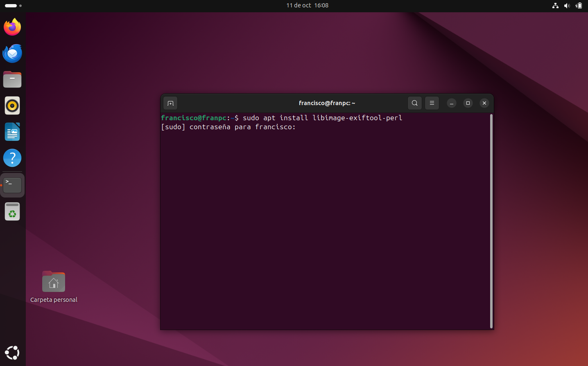Select the running Terminal in the dock
Screen dimensions: 588x366
(12, 184)
